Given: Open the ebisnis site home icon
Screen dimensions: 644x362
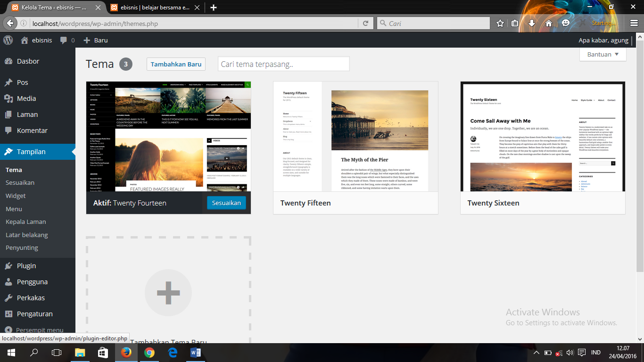Looking at the screenshot, I should 25,40.
